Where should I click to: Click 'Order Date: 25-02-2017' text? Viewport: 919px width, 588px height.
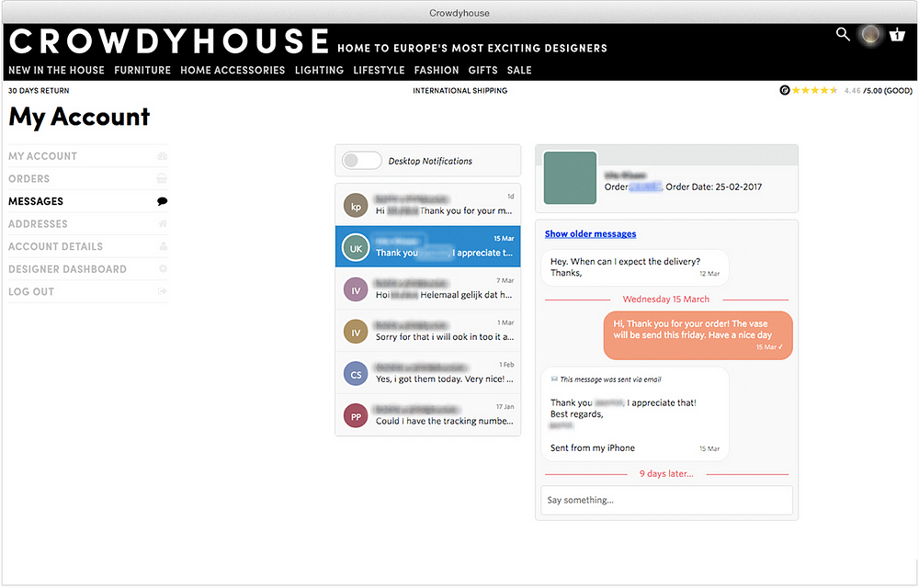pyautogui.click(x=714, y=187)
